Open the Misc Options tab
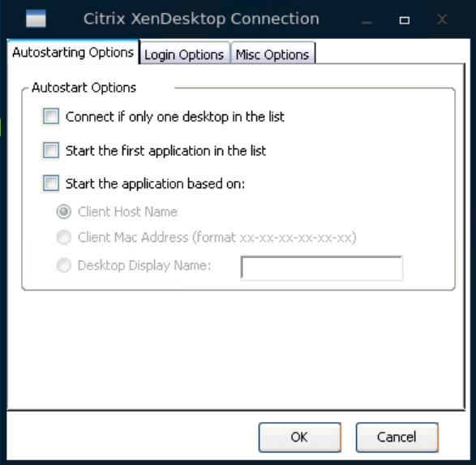Viewport: 476px width, 465px height. click(272, 54)
